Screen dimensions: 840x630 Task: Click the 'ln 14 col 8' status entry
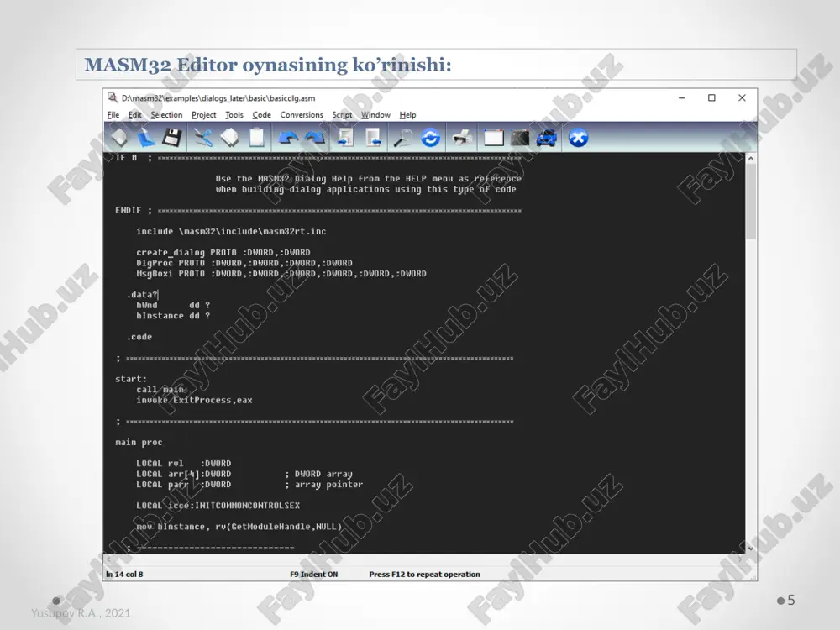(124, 575)
